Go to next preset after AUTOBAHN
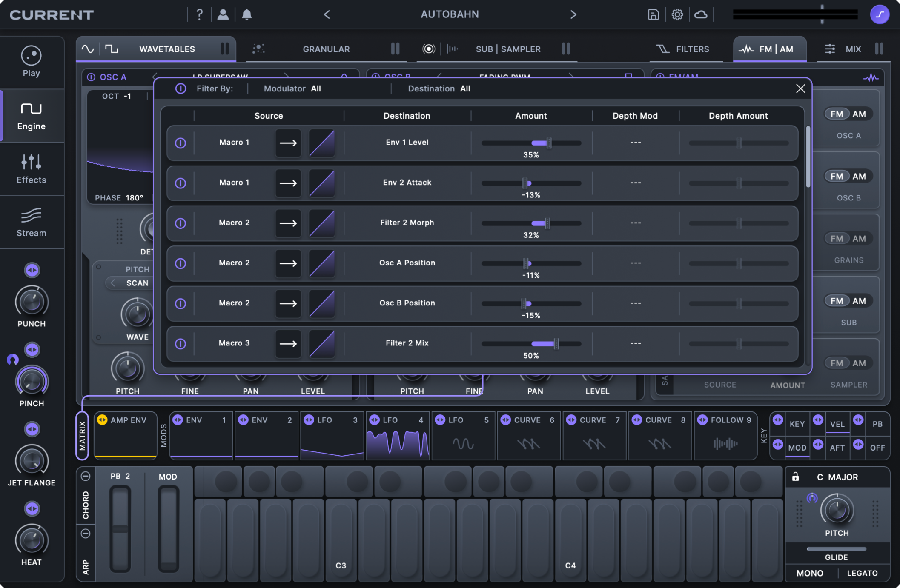The image size is (900, 588). point(573,14)
